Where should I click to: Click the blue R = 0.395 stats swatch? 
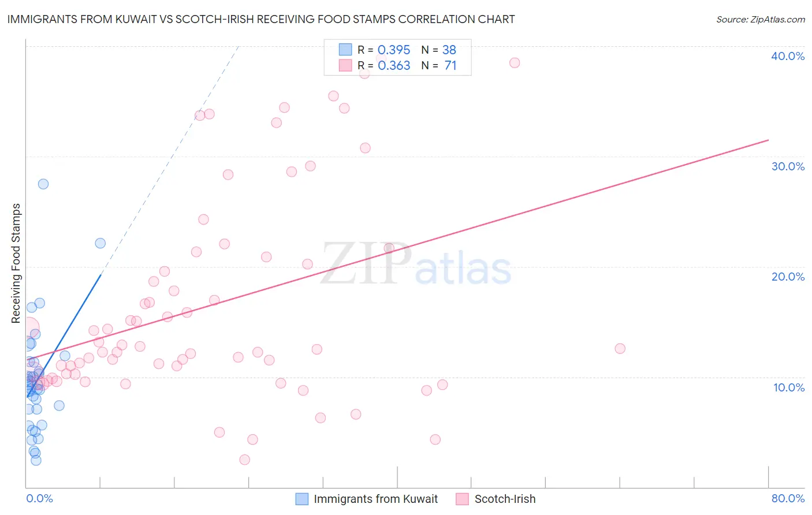click(345, 50)
